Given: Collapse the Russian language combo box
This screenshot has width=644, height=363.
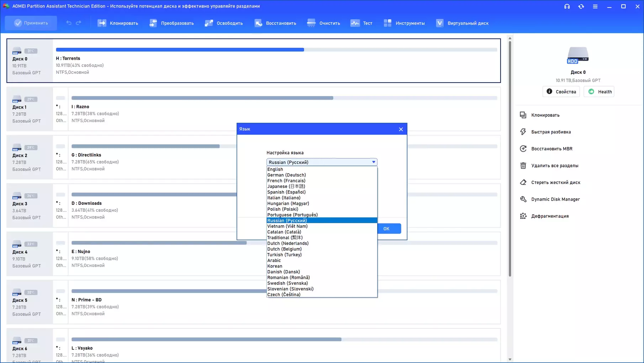Looking at the screenshot, I should point(374,162).
